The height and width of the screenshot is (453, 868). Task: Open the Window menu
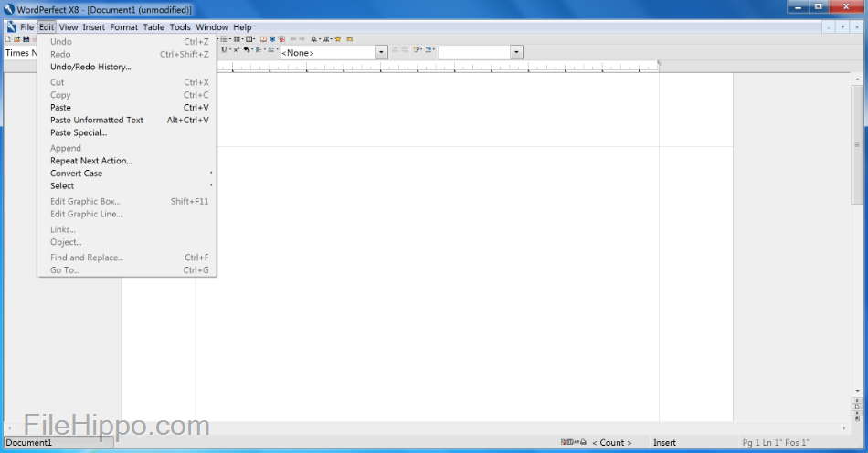pos(211,26)
